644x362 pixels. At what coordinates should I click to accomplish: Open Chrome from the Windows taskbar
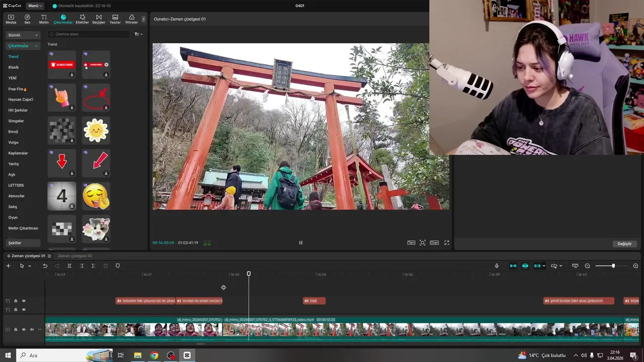[x=154, y=355]
